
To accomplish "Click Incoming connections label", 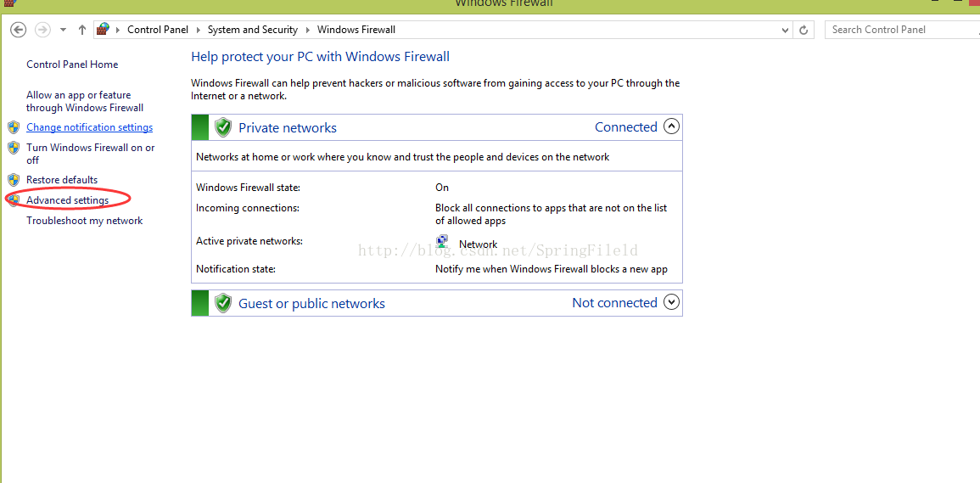I will [248, 208].
